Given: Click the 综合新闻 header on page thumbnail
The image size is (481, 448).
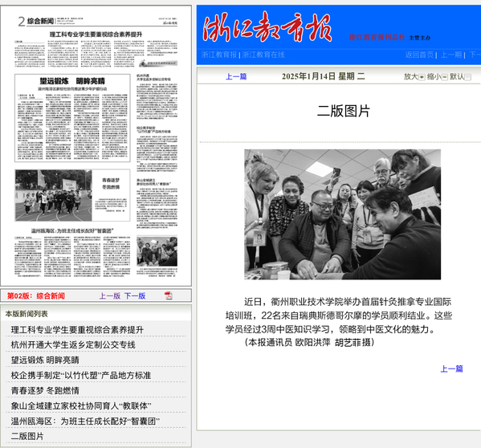Looking at the screenshot, I should tap(40, 21).
